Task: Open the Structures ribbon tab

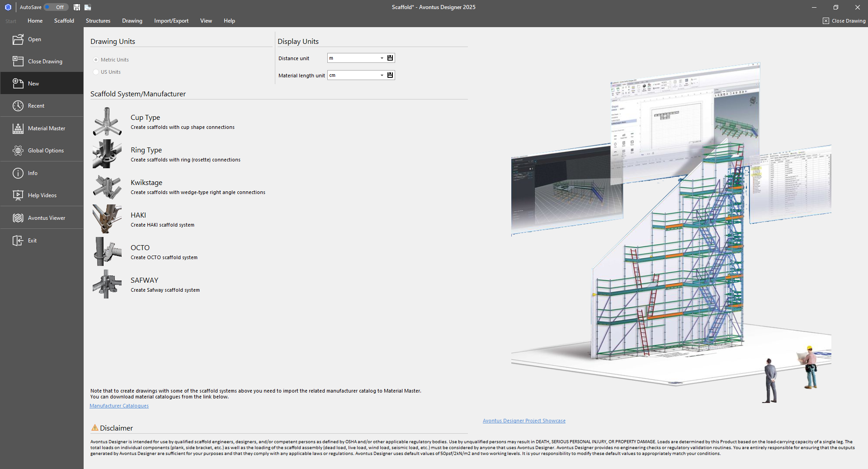Action: coord(98,21)
